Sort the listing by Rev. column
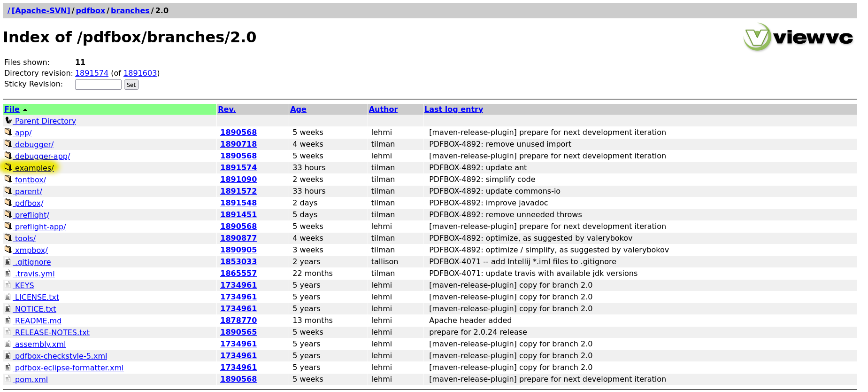Screen dimensions: 868x392 click(x=227, y=109)
